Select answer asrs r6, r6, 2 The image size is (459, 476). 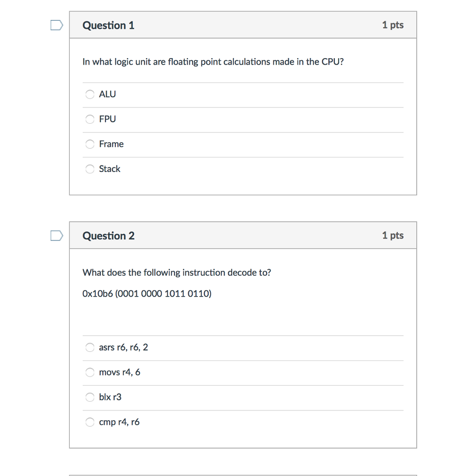[90, 347]
